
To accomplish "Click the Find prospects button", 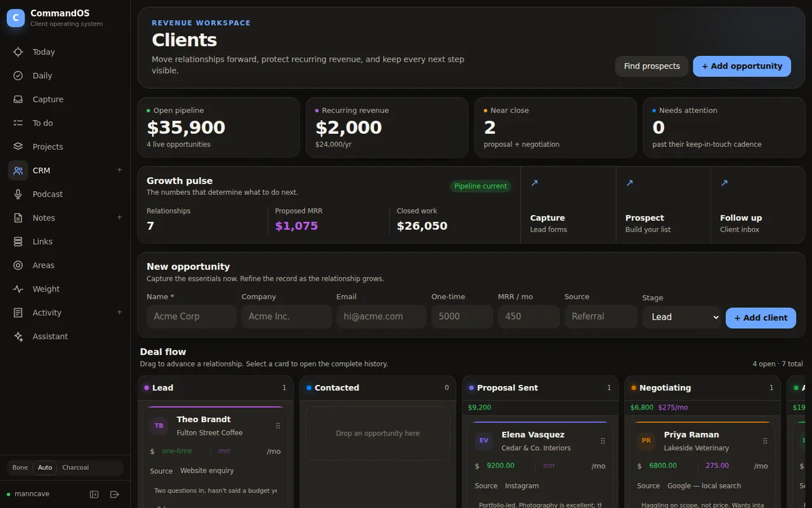I will point(652,66).
